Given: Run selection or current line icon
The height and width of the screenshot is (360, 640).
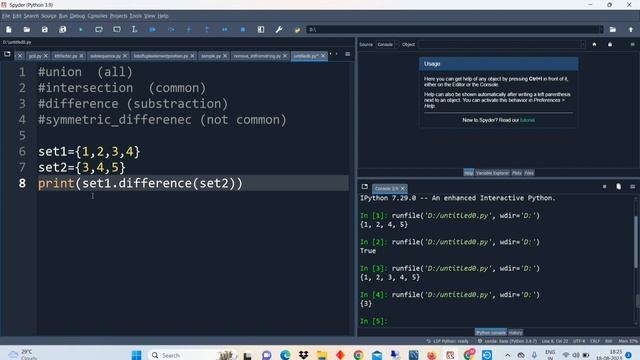Looking at the screenshot, I should [134, 29].
